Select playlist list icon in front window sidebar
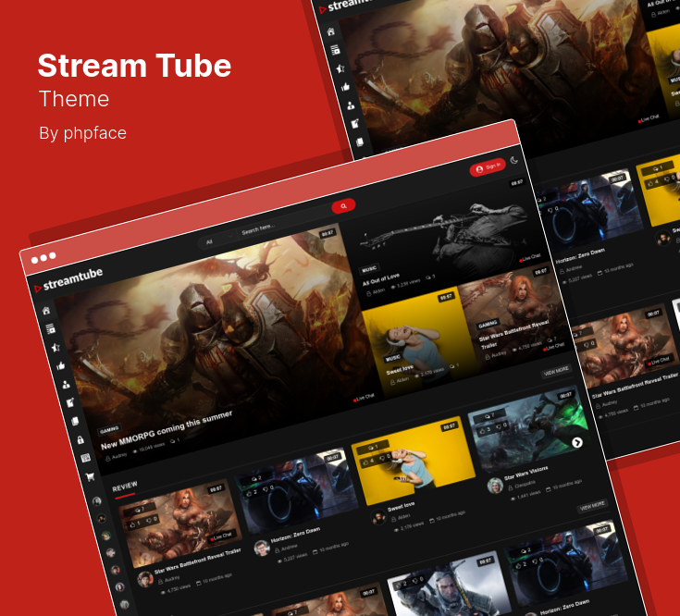Viewport: 680px width, 616px height. (51, 329)
